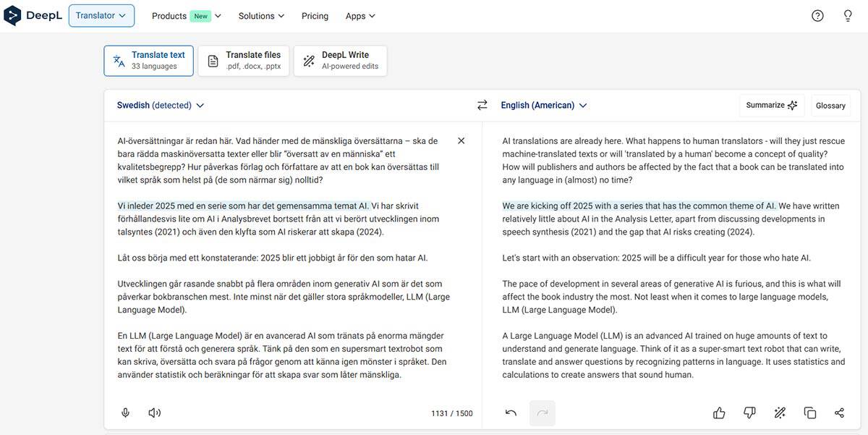This screenshot has height=435, width=868.
Task: Open the Swedish source language dropdown
Action: tap(161, 105)
